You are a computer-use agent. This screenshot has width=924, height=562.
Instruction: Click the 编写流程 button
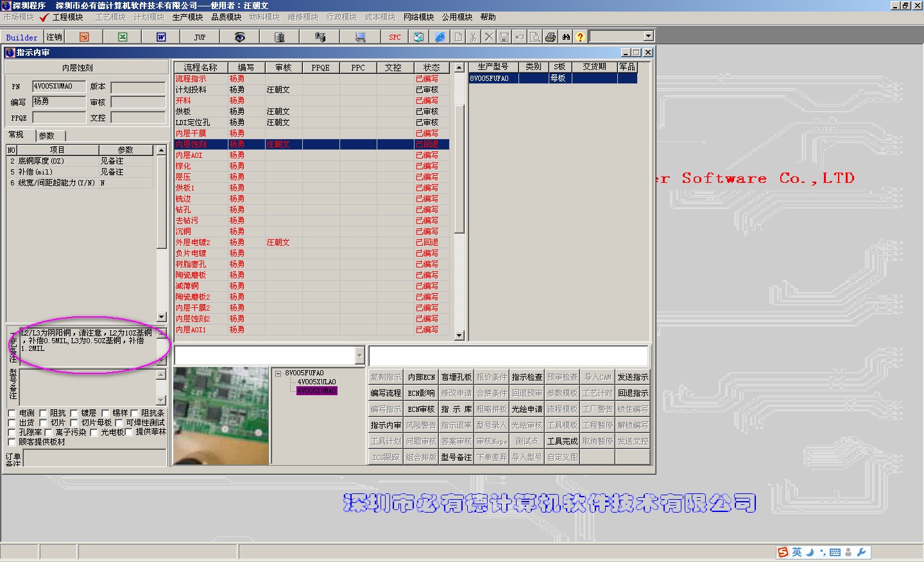[386, 393]
